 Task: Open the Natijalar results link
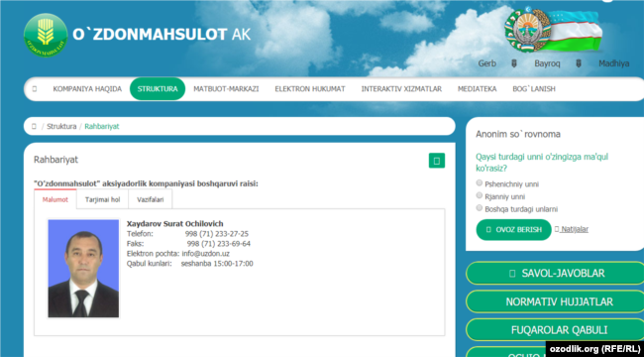pos(575,229)
